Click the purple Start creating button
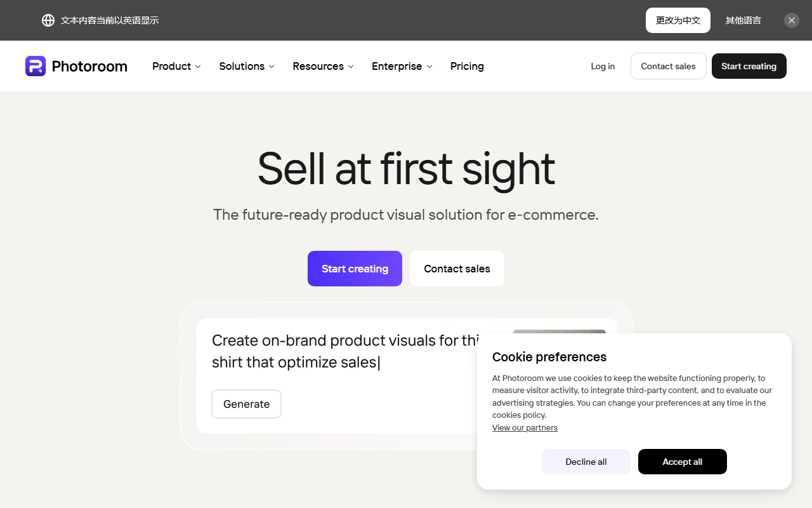Screen dimensions: 812x508 tap(355, 269)
